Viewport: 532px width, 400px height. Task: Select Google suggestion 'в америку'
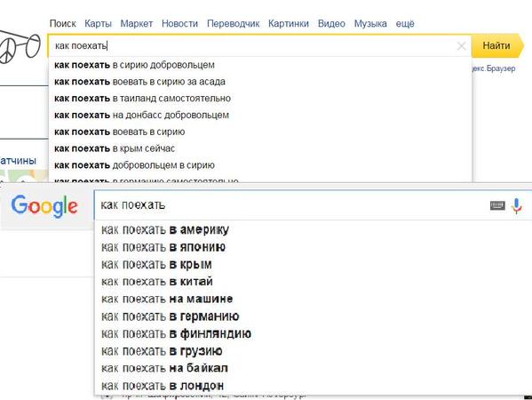coord(313,230)
